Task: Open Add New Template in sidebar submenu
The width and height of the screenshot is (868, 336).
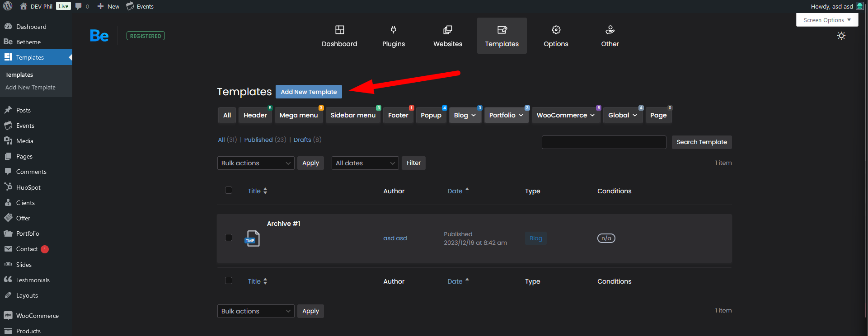Action: tap(30, 87)
